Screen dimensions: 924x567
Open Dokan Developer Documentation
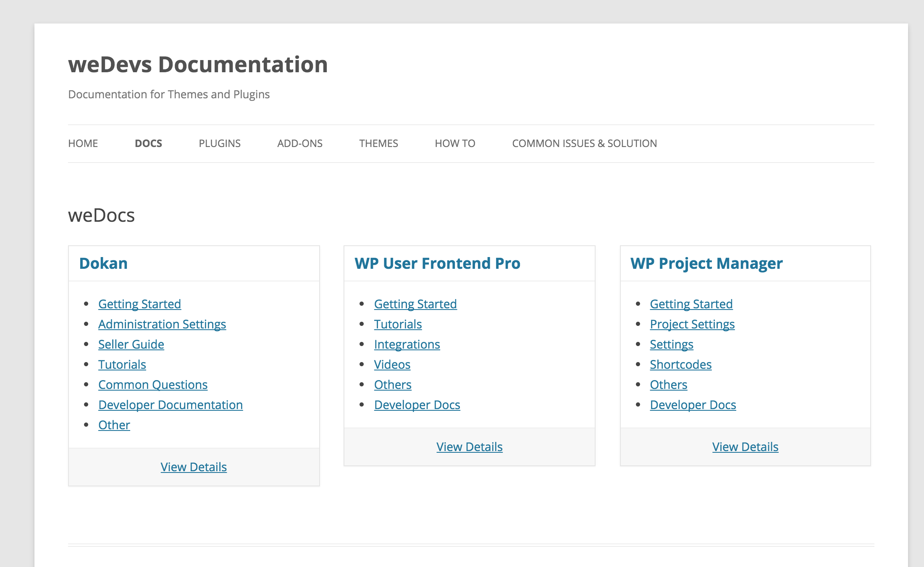coord(170,404)
